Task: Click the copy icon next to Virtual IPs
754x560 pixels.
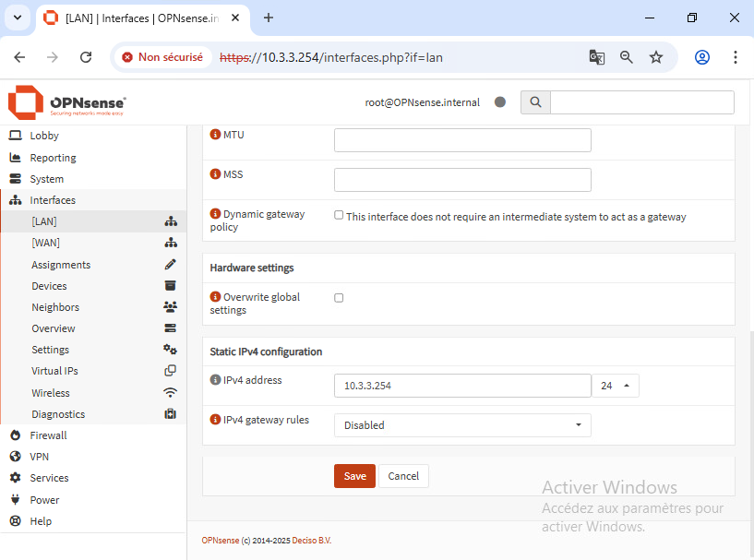Action: point(170,371)
